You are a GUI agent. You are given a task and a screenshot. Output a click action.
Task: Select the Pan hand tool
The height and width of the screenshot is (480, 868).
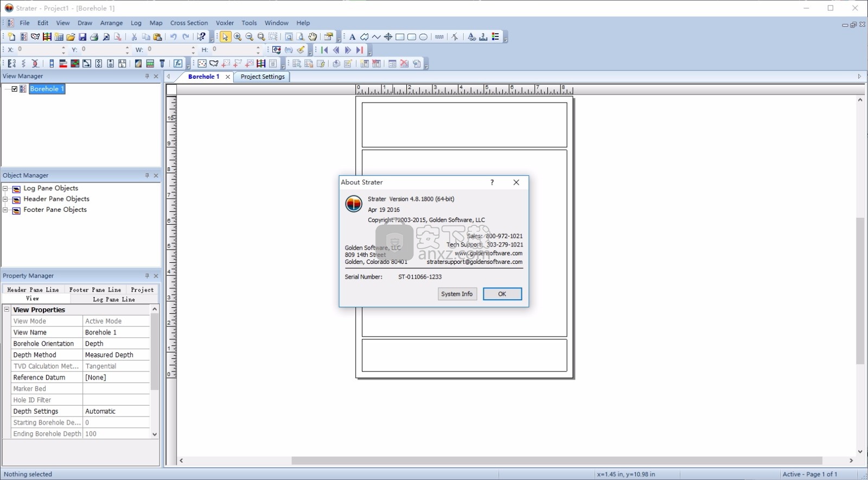coord(312,36)
